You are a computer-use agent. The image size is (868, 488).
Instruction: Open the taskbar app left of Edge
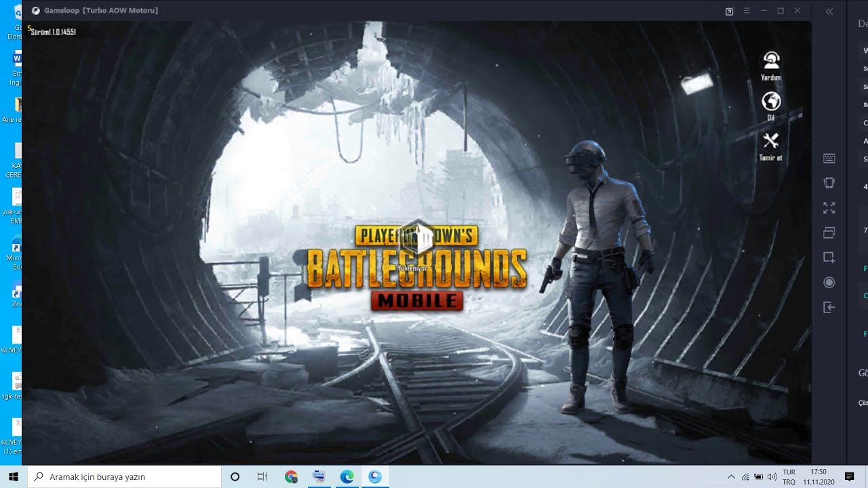319,476
